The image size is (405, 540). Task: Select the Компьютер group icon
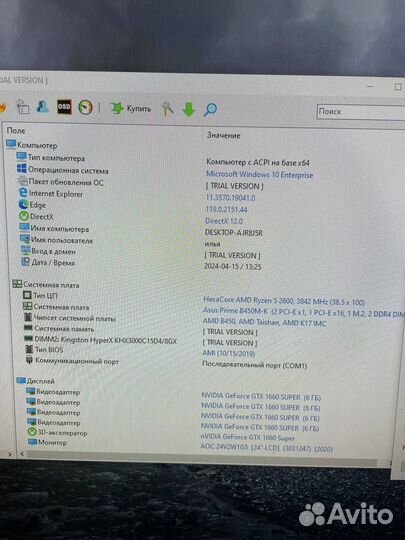click(11, 144)
